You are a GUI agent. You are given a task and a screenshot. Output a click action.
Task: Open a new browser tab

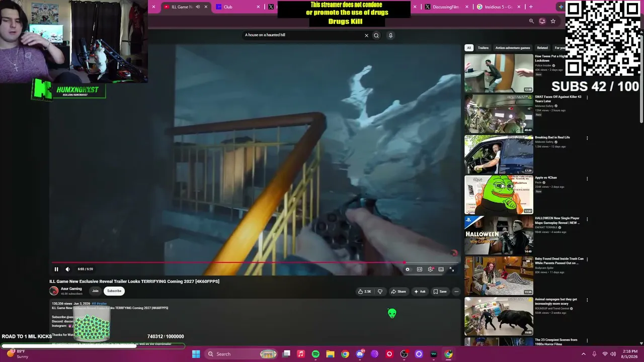pos(531,7)
